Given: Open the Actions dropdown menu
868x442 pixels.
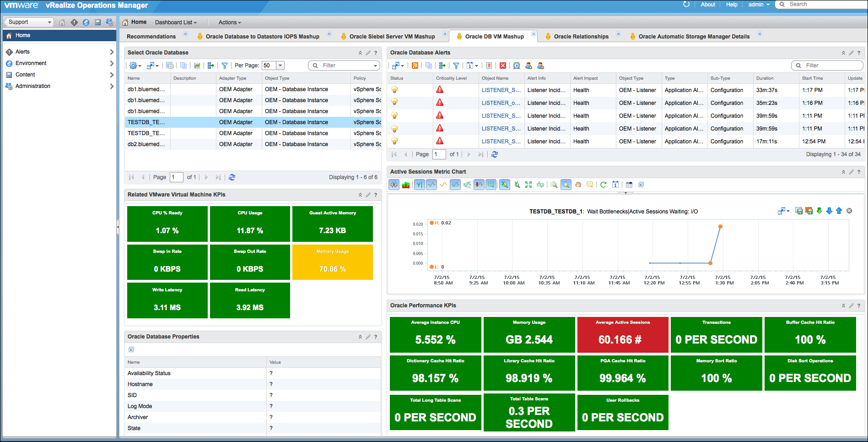Looking at the screenshot, I should pyautogui.click(x=230, y=22).
